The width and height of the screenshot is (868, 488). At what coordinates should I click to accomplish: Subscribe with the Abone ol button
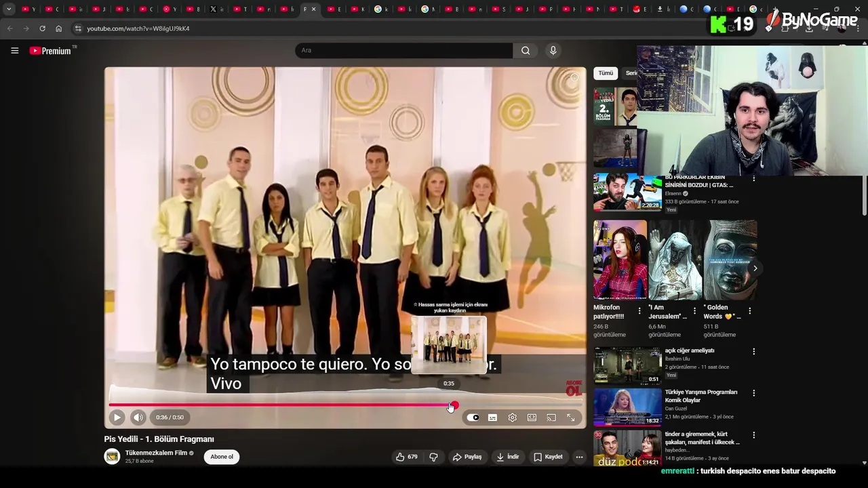coord(222,457)
